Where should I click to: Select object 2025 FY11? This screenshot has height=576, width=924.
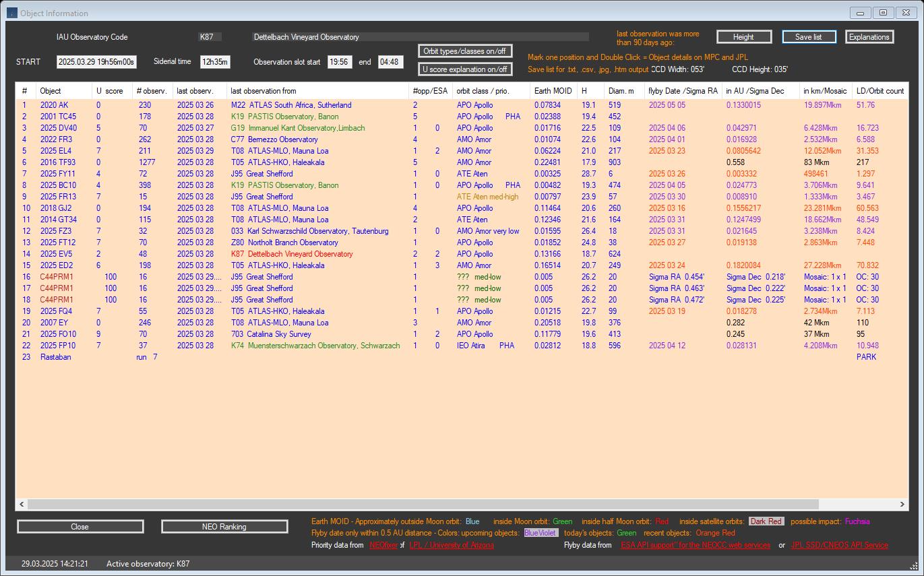click(x=58, y=174)
